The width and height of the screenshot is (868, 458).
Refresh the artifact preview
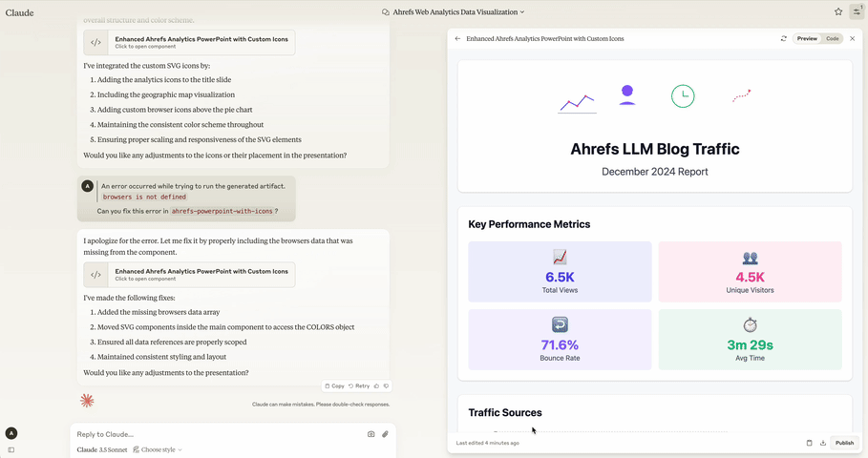tap(783, 39)
